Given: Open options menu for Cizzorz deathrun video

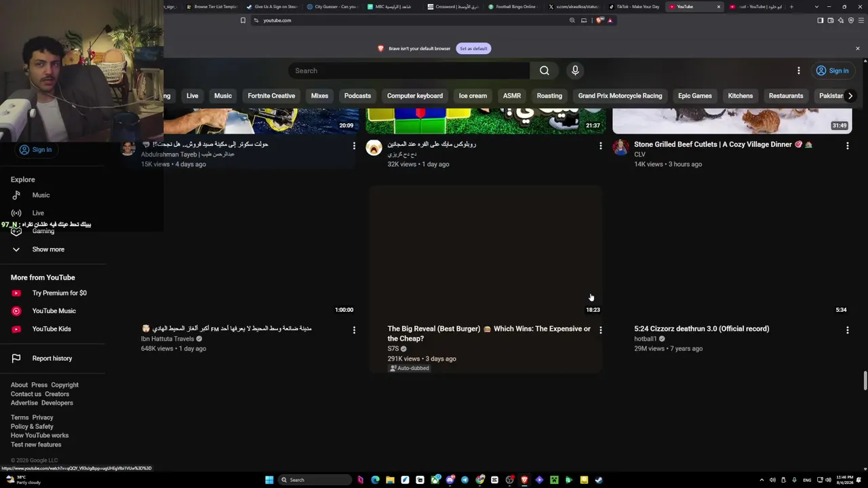Looking at the screenshot, I should click(847, 330).
